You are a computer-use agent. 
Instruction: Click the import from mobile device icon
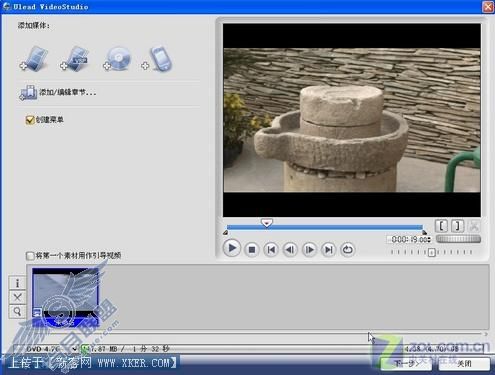coord(157,59)
